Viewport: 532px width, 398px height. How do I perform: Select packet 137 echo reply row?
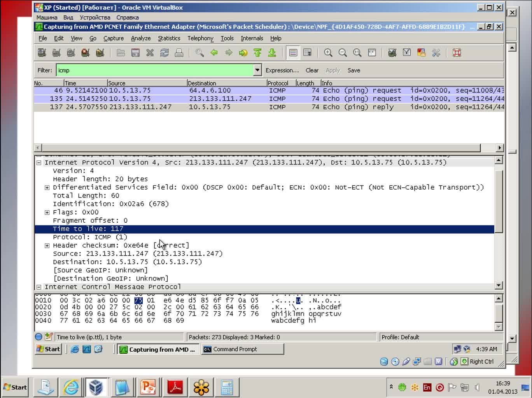click(x=269, y=107)
